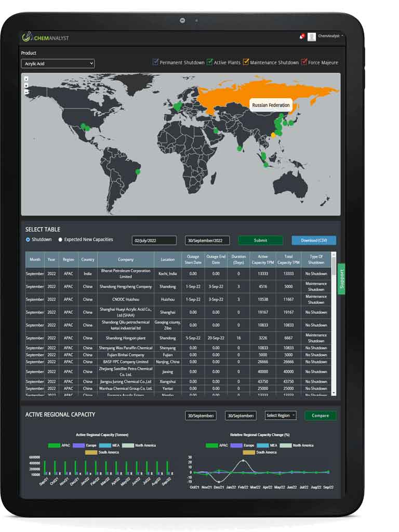This screenshot has width=399, height=532.
Task: Select the Expected New Capacities radio button
Action: [x=60, y=240]
